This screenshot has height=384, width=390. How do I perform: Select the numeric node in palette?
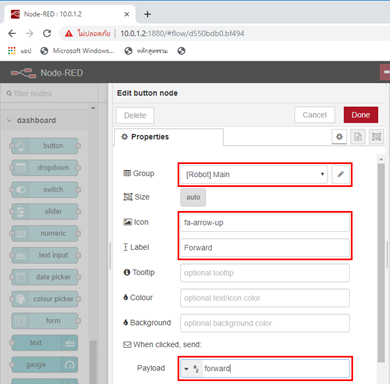[45, 233]
